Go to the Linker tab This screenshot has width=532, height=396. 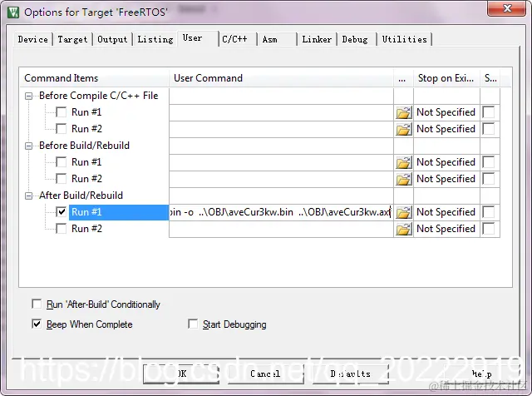(317, 39)
